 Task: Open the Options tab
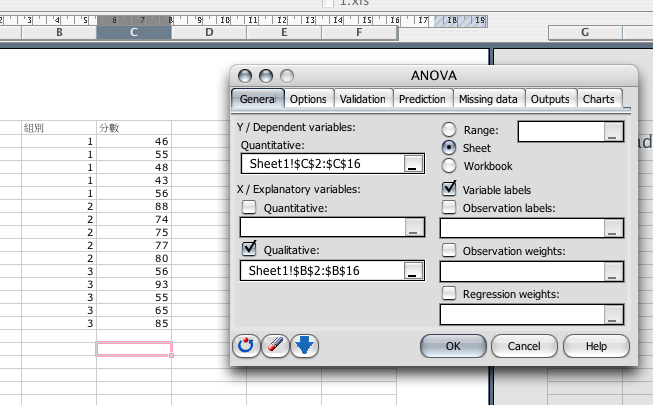308,99
